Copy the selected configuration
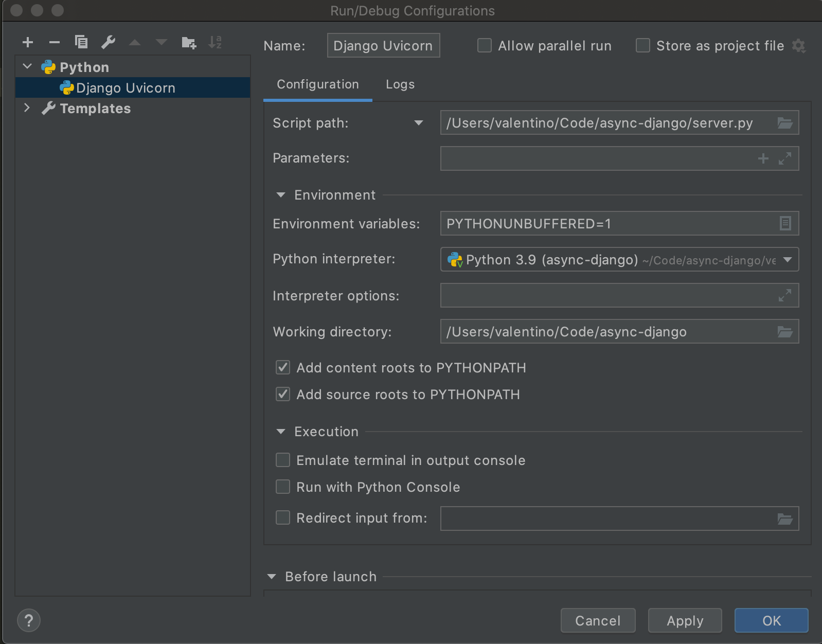This screenshot has height=644, width=822. pos(81,42)
